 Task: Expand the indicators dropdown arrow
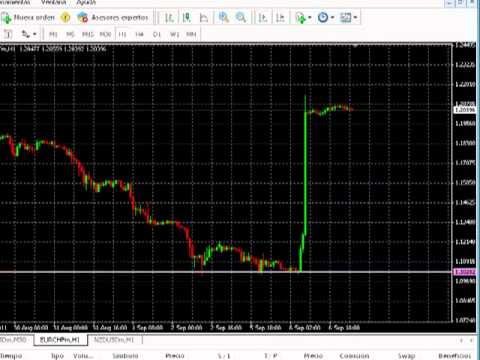[x=310, y=17]
